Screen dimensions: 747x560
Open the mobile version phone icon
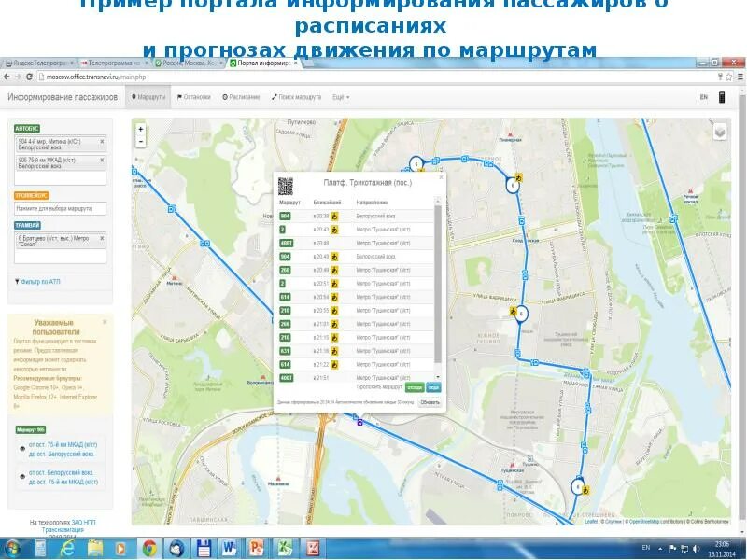point(721,97)
